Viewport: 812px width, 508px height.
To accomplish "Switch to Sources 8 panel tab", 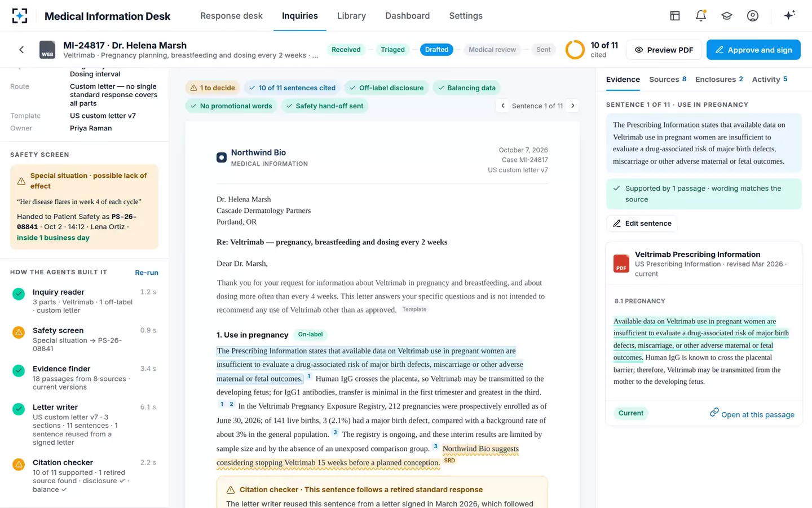I will point(668,80).
